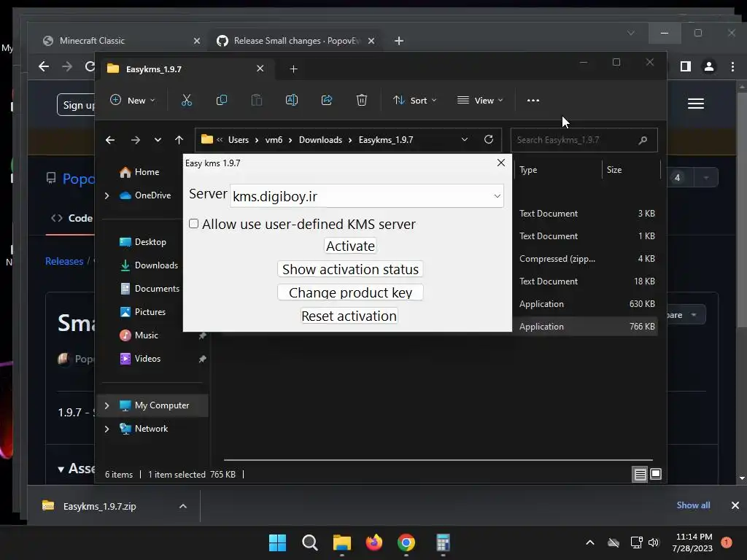Expand the My Computer tree node
Image resolution: width=747 pixels, height=560 pixels.
107,405
